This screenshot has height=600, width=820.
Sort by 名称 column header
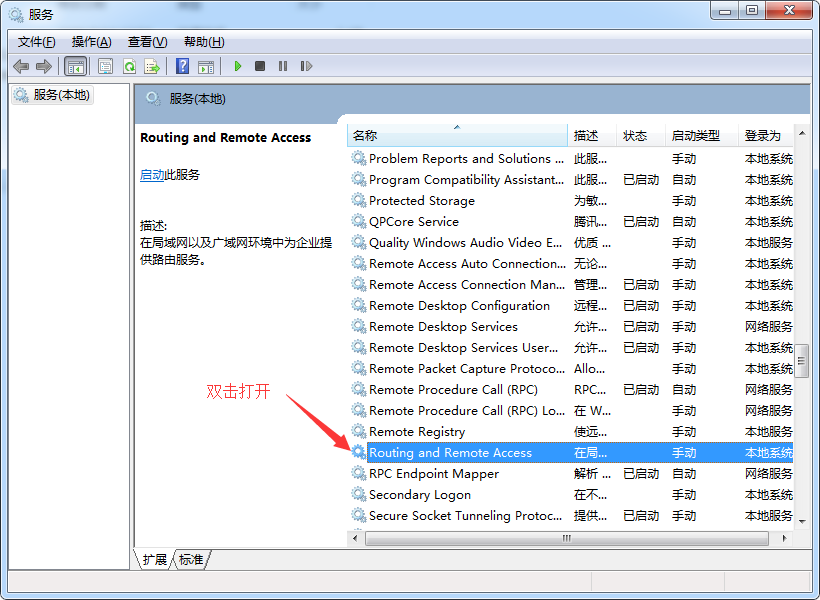pos(457,135)
